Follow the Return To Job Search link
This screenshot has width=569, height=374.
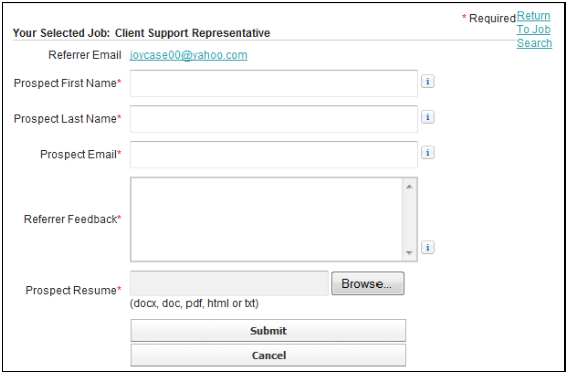click(534, 29)
